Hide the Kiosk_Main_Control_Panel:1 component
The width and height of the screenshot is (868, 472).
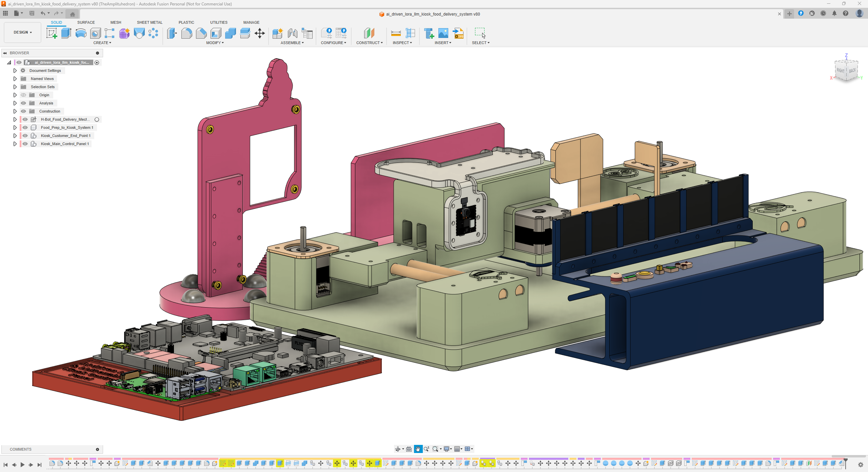pos(25,144)
